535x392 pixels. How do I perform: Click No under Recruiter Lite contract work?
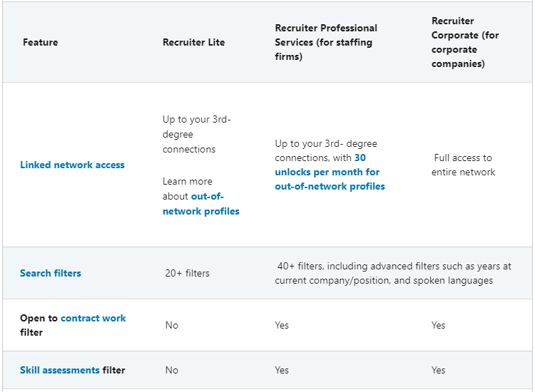171,325
